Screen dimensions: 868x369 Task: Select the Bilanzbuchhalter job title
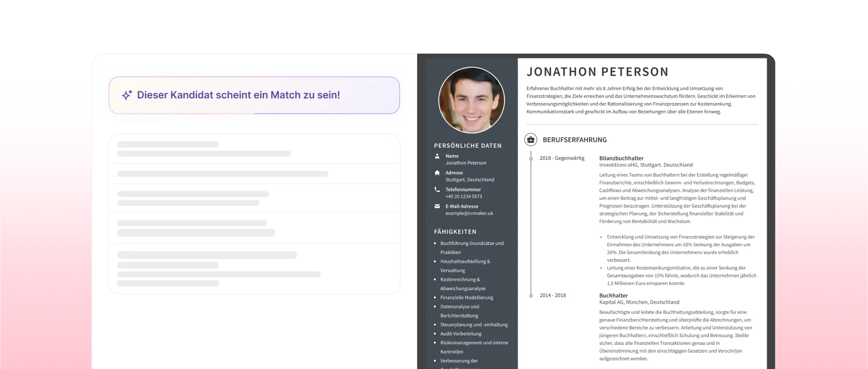point(621,158)
